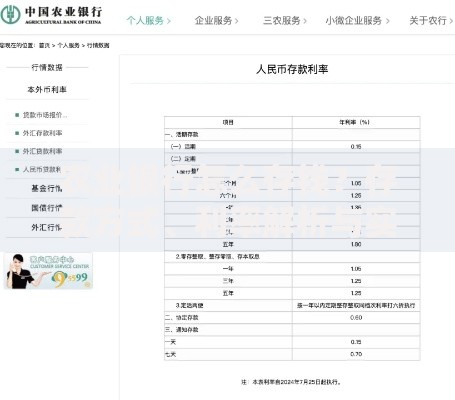Click the 人民币存款利率 page heading
Viewport: 455px width, 400px height.
pos(292,69)
